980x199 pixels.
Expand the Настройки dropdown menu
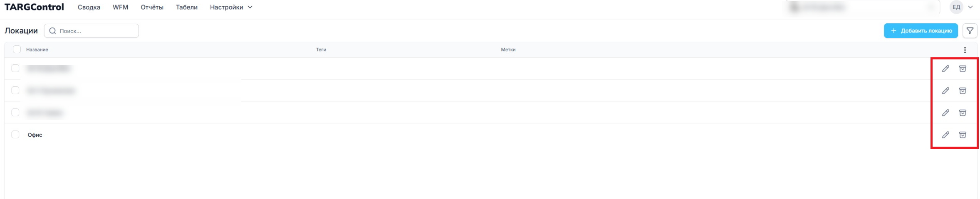tap(231, 7)
